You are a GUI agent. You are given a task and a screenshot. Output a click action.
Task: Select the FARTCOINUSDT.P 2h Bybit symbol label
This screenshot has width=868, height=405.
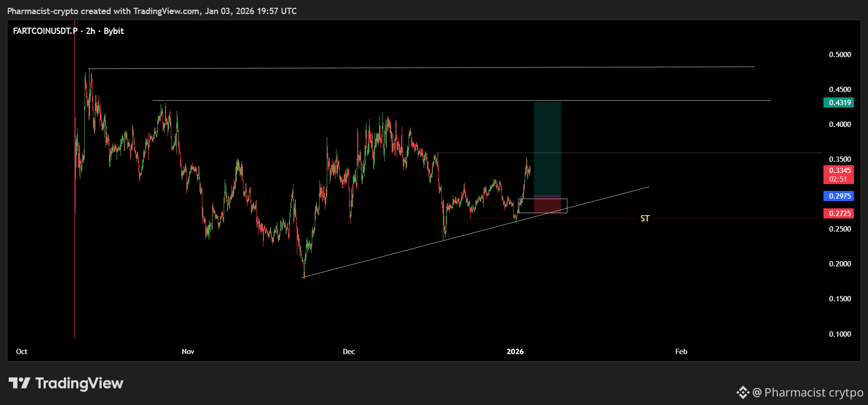pos(68,31)
